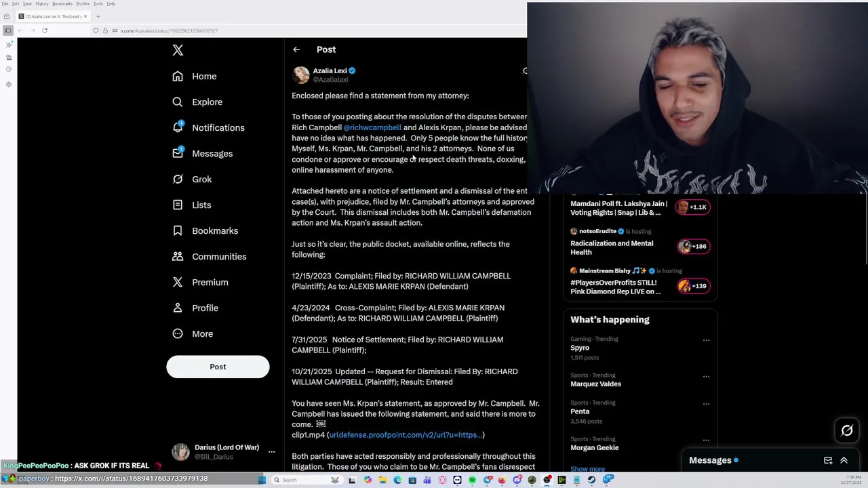Open more options for Morgan Geekie trend
The width and height of the screenshot is (868, 488).
[706, 440]
